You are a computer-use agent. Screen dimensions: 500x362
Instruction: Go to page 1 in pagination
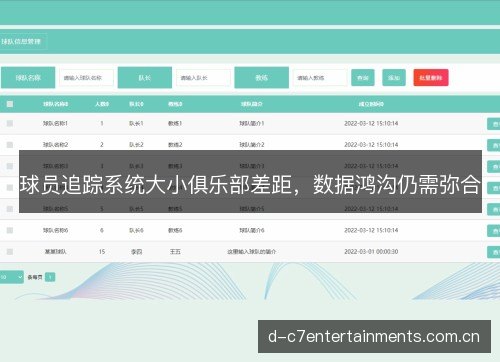pyautogui.click(x=50, y=277)
